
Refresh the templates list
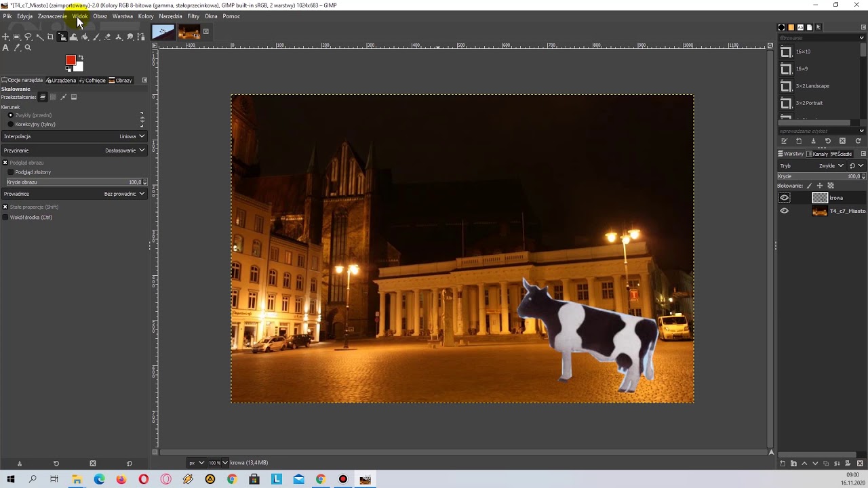pos(858,141)
